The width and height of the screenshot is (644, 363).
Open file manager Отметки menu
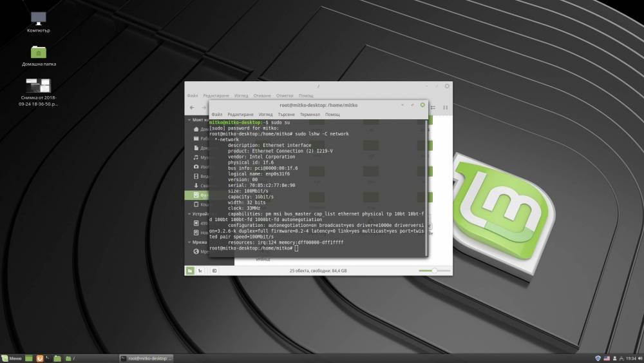tap(285, 96)
